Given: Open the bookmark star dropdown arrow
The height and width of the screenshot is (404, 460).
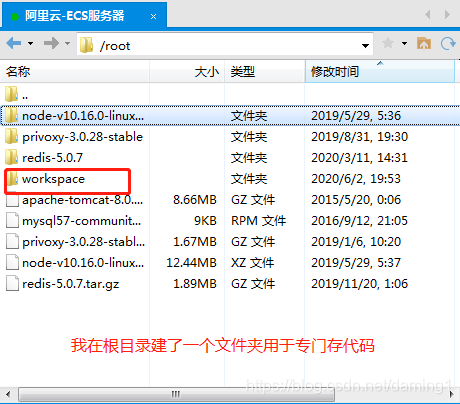Looking at the screenshot, I should (404, 43).
